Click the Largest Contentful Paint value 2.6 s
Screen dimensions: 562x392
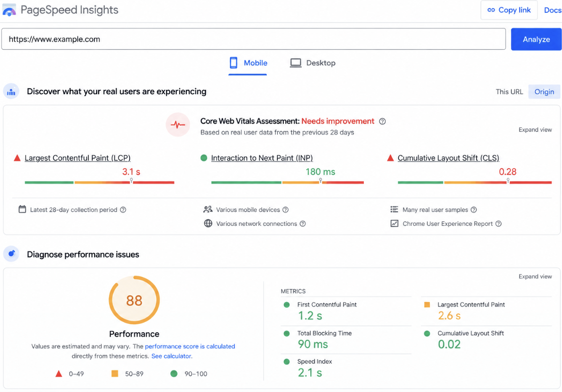449,316
